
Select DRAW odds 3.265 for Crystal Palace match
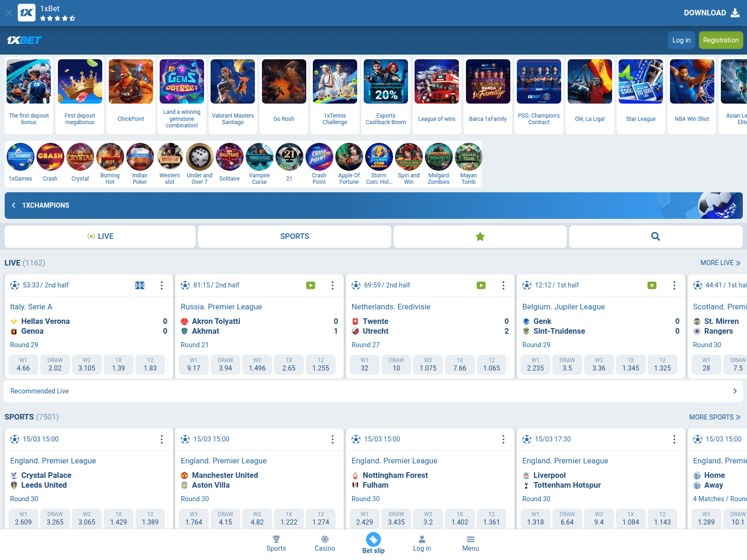point(55,518)
